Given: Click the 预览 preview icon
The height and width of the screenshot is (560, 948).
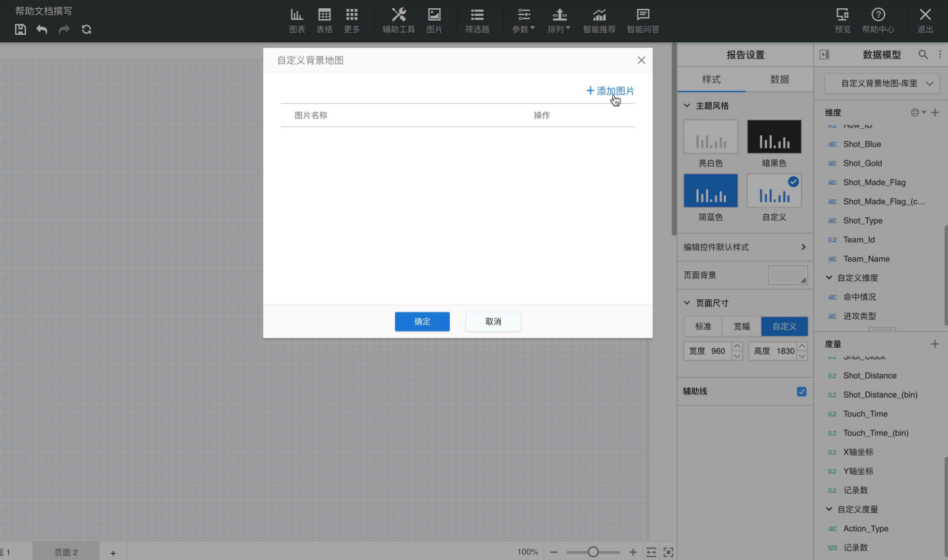Looking at the screenshot, I should [842, 20].
